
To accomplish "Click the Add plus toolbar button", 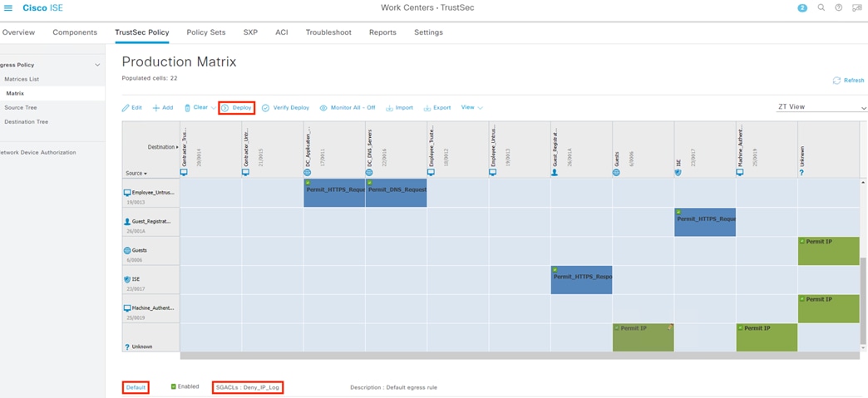I will click(163, 108).
